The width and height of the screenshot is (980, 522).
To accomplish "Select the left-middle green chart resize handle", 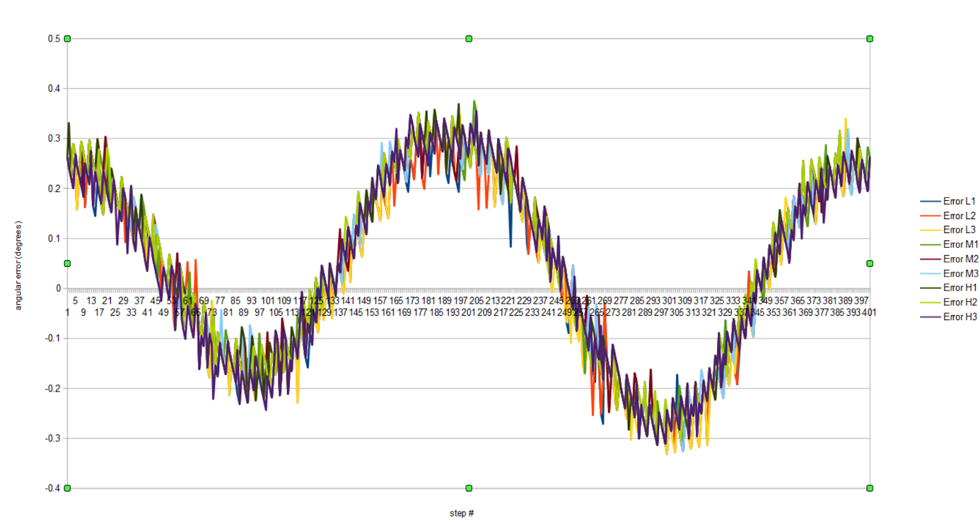I will point(67,263).
